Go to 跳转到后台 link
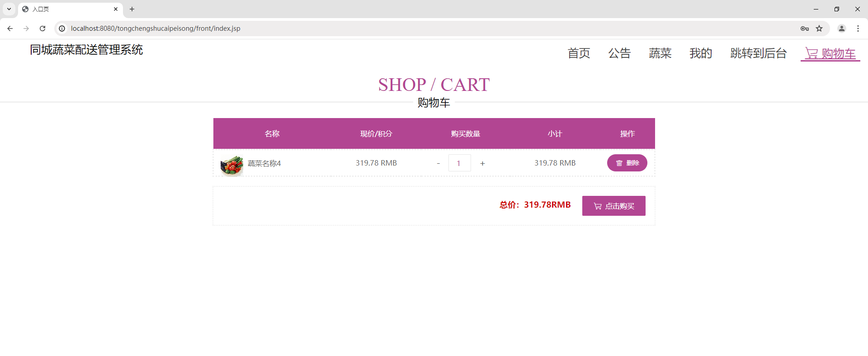The width and height of the screenshot is (868, 356). coord(759,53)
